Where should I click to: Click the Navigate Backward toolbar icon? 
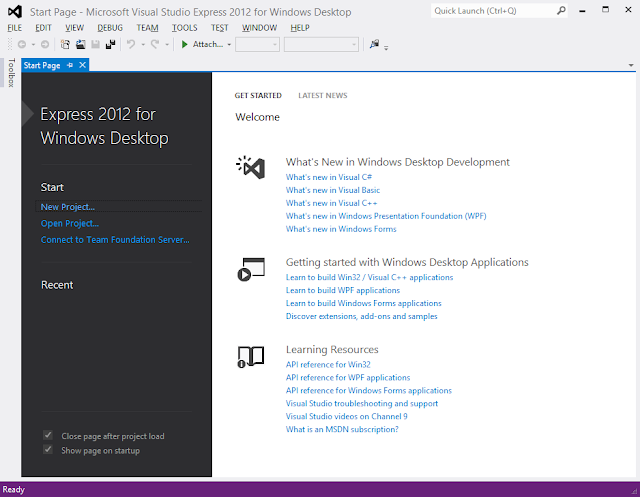coord(22,44)
